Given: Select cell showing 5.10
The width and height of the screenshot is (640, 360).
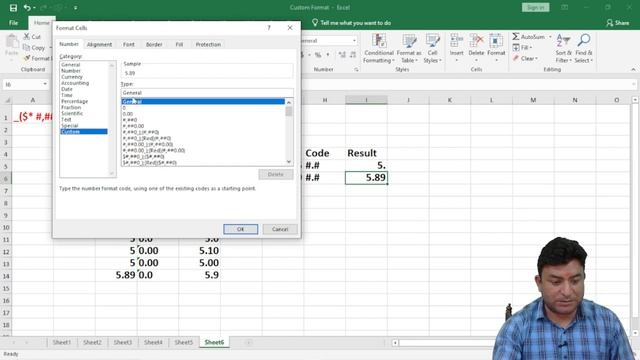Looking at the screenshot, I should click(x=200, y=251).
